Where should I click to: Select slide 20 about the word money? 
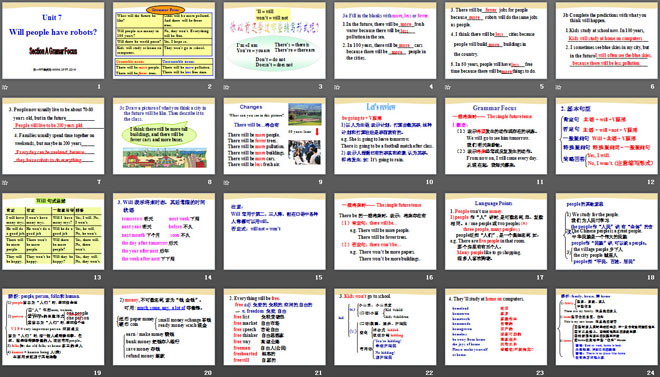point(164,327)
